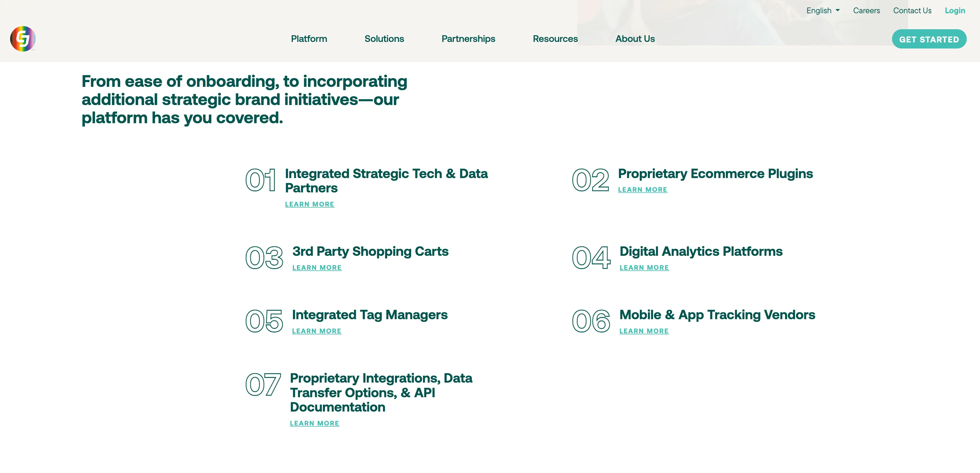This screenshot has width=980, height=473.
Task: Open the Resources menu
Action: [x=555, y=39]
